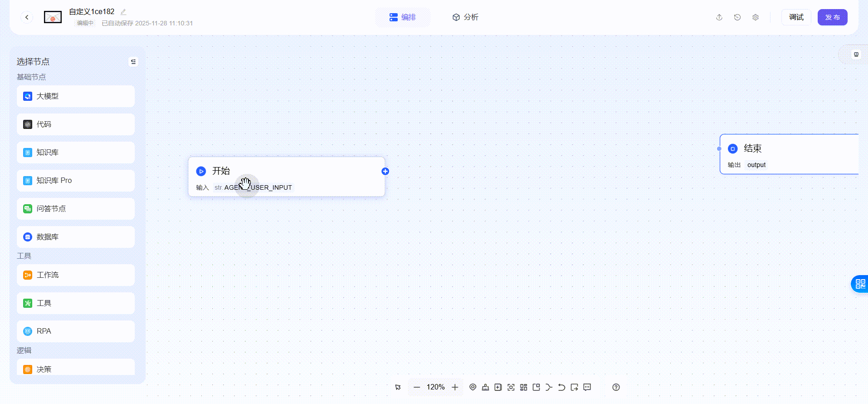Screen dimensions: 868x404
Task: Click the plus connector on the 开始 node
Action: pos(385,171)
